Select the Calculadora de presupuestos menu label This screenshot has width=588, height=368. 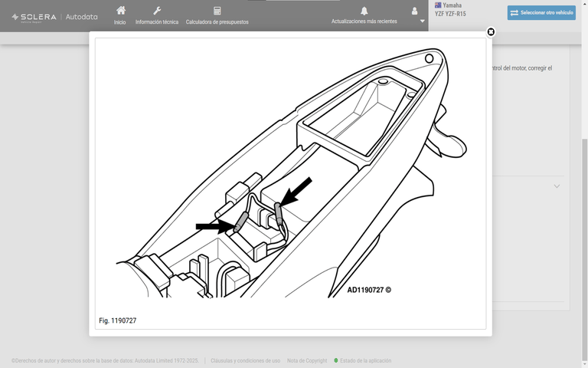[x=217, y=22]
